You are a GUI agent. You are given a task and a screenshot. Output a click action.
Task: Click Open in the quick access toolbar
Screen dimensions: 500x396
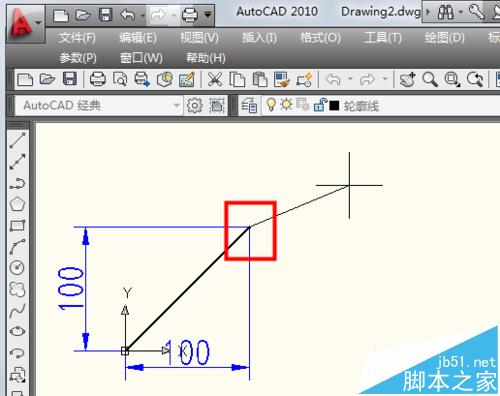tap(83, 15)
